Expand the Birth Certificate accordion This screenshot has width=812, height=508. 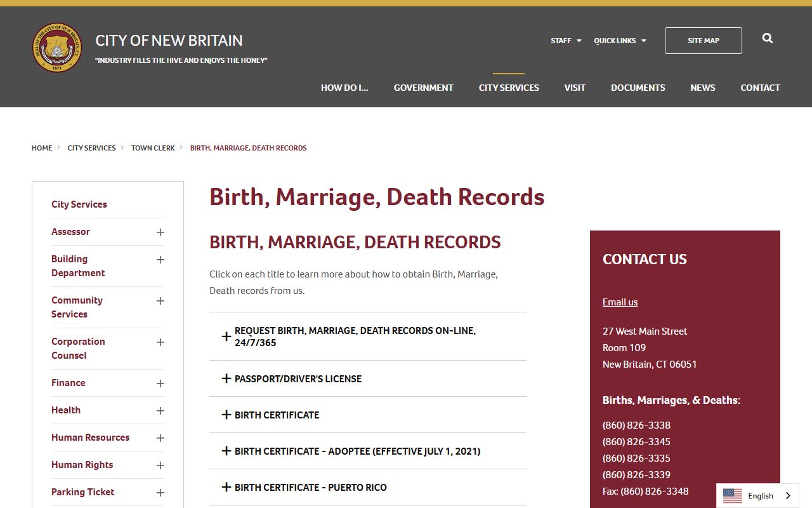point(368,415)
